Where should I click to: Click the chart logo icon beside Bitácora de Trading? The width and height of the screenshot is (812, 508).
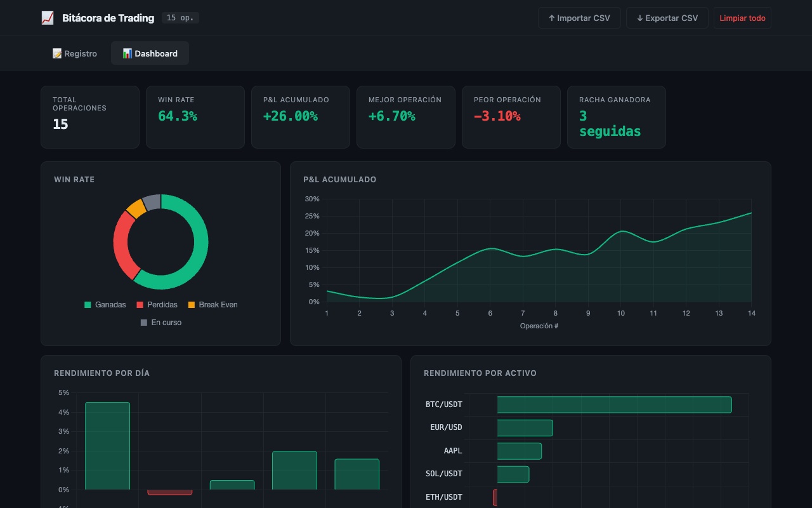48,18
